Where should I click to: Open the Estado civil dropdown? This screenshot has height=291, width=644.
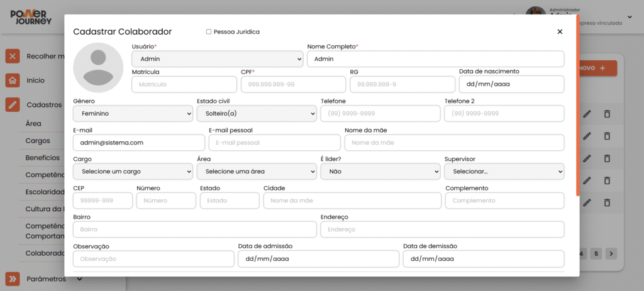click(x=257, y=113)
